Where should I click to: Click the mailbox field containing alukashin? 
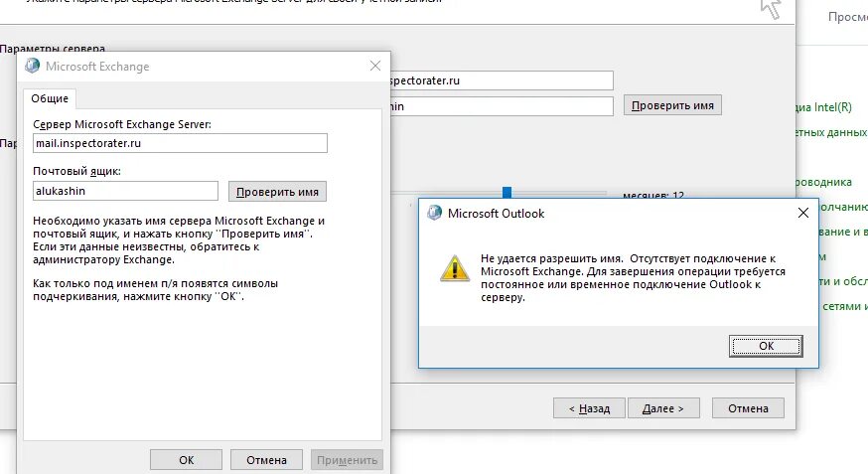pos(125,191)
